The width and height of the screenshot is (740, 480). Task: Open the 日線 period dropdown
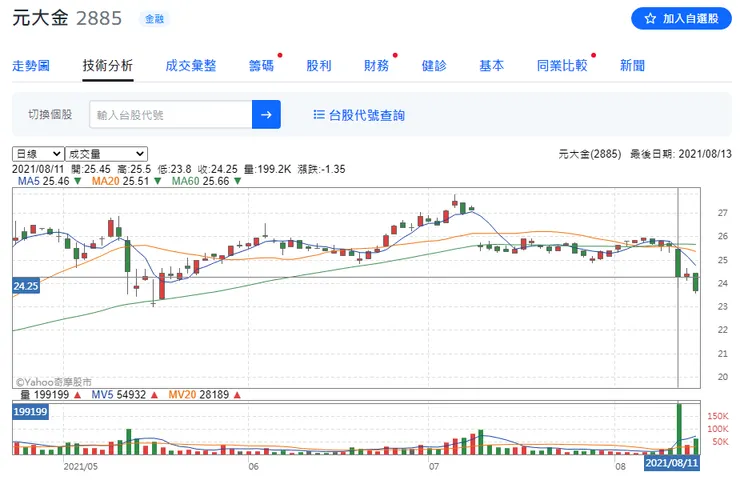(38, 154)
